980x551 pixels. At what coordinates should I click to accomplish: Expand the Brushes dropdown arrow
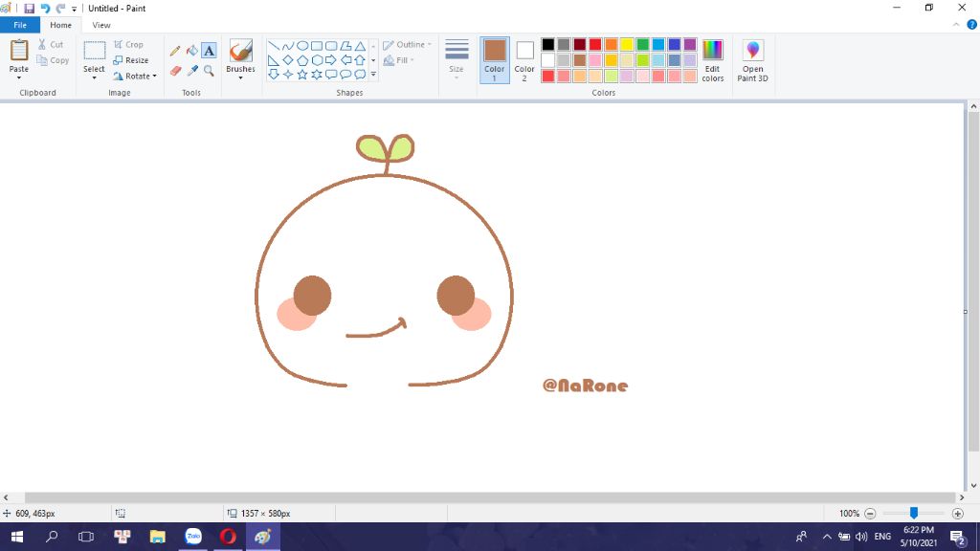pos(240,77)
